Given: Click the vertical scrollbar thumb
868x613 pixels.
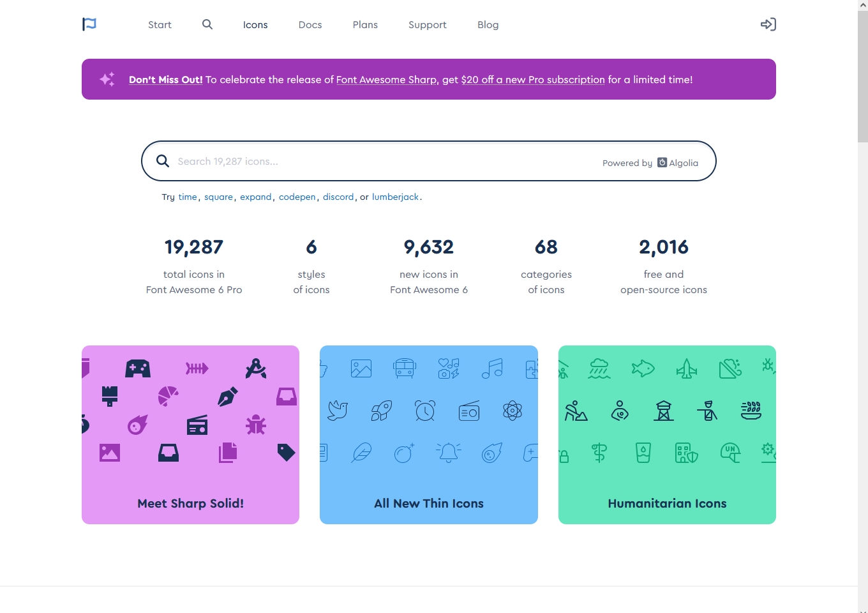Looking at the screenshot, I should [x=863, y=76].
